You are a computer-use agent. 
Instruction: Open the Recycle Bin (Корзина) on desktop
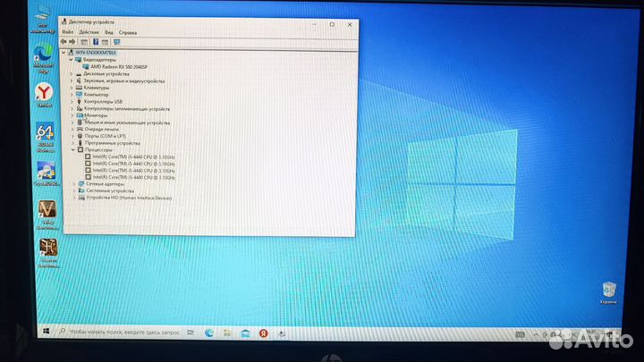point(608,292)
